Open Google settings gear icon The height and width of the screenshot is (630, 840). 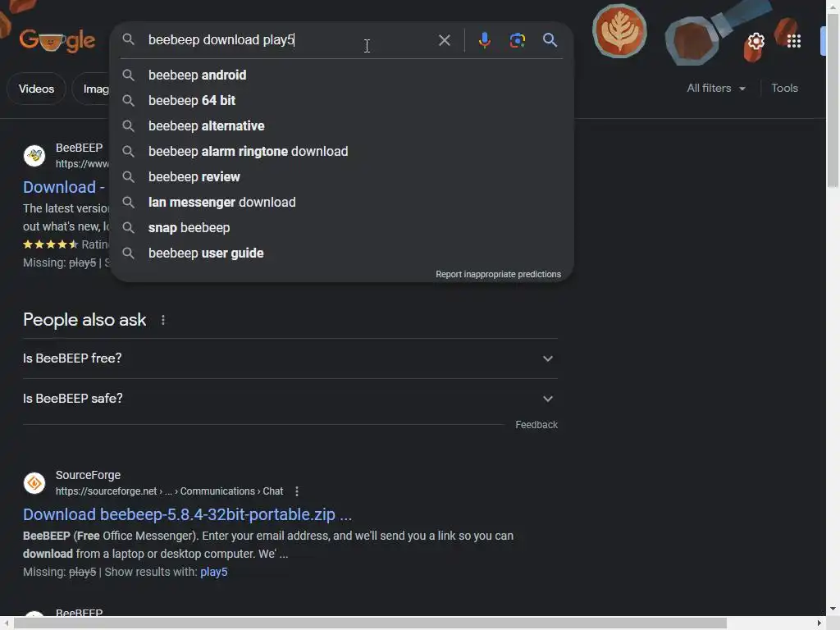click(756, 41)
